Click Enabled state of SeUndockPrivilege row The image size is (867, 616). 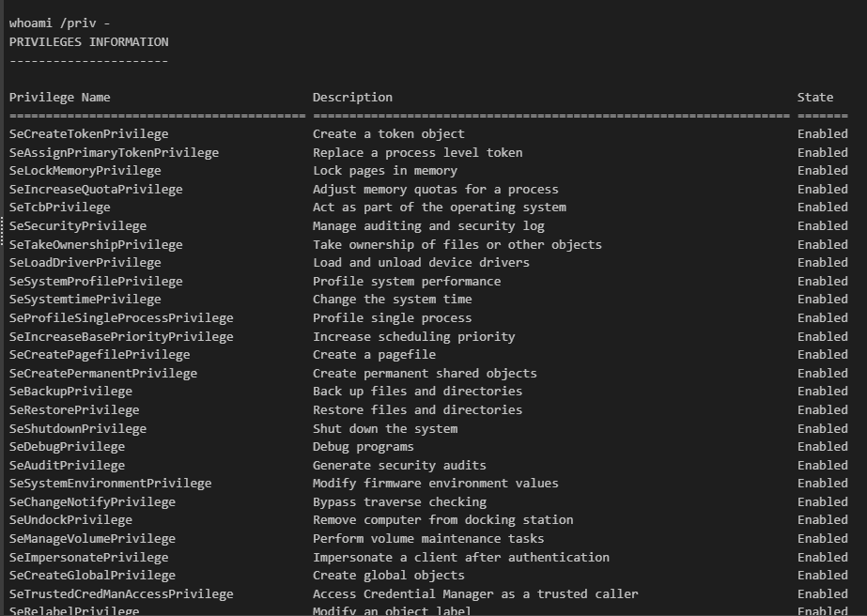(x=822, y=520)
